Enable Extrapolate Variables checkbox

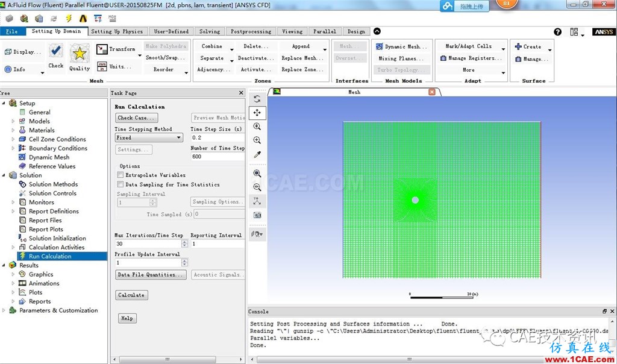point(121,175)
